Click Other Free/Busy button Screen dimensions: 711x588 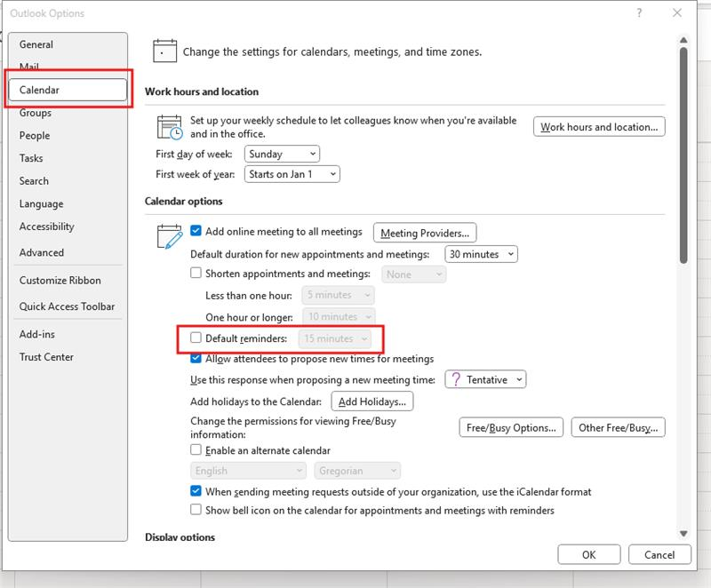(x=618, y=427)
